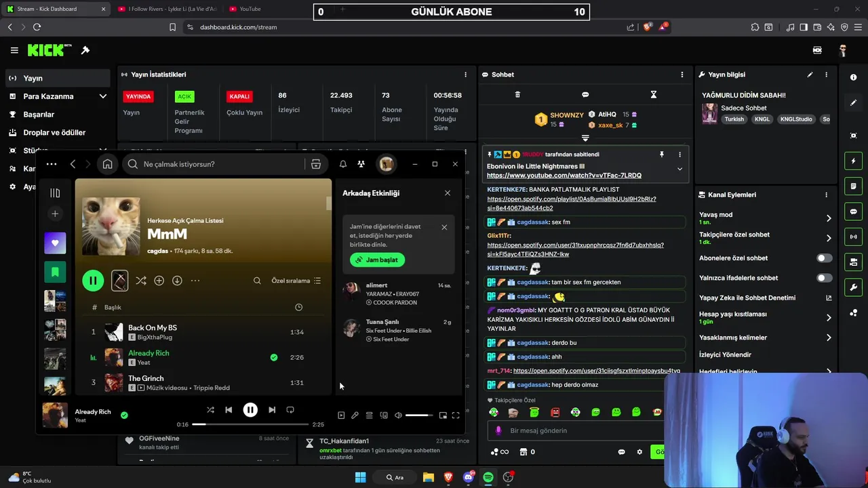
Task: Open Spotify friend activity people icon
Action: tap(361, 164)
